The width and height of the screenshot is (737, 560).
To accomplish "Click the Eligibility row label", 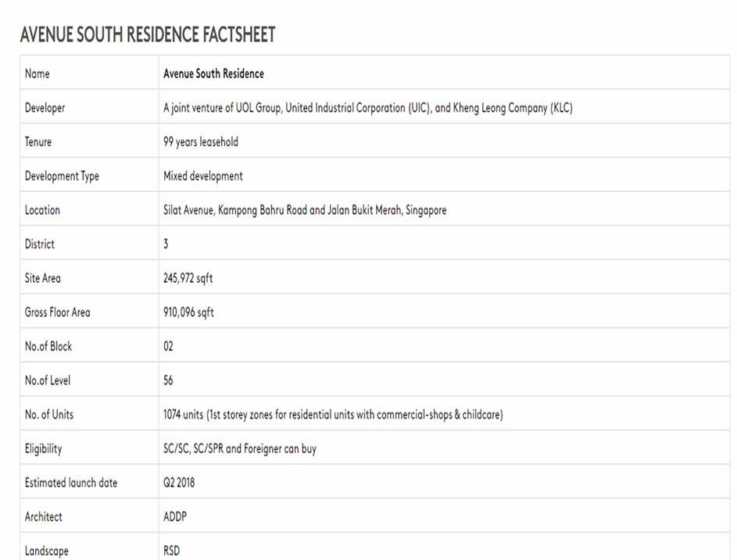I will [x=43, y=448].
